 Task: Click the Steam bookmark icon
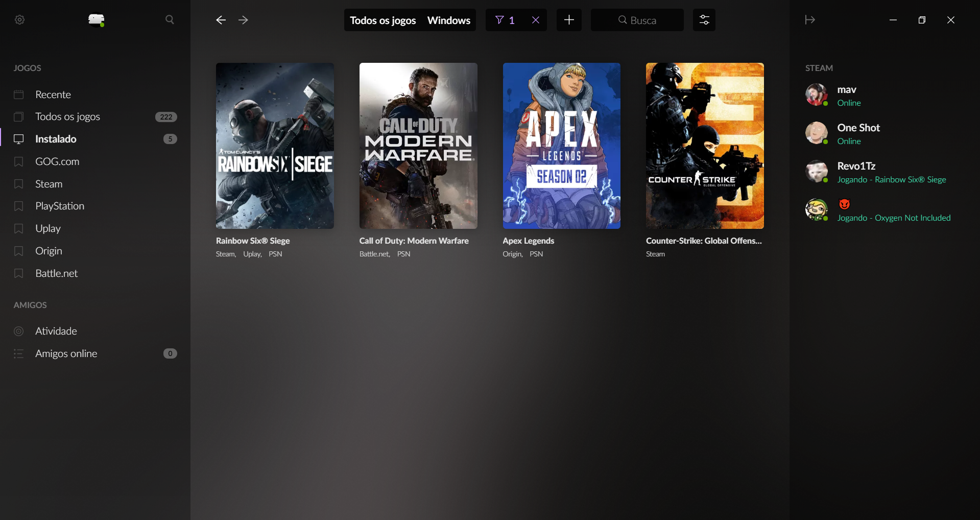[19, 184]
